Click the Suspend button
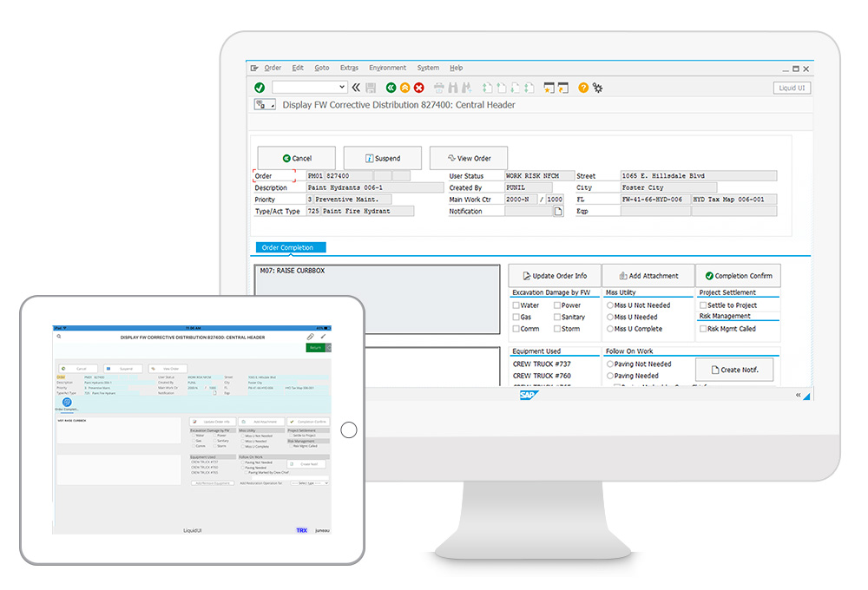Image resolution: width=868 pixels, height=590 pixels. [x=383, y=158]
